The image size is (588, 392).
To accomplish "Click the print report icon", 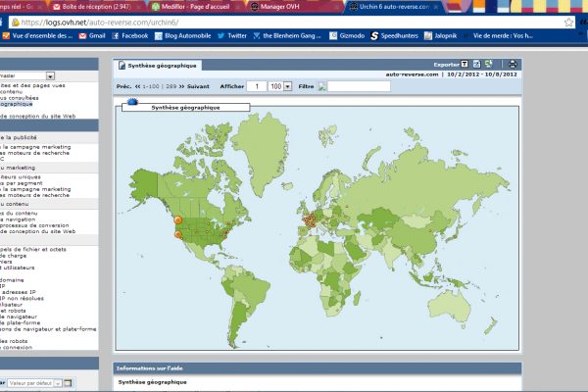I will [x=512, y=64].
